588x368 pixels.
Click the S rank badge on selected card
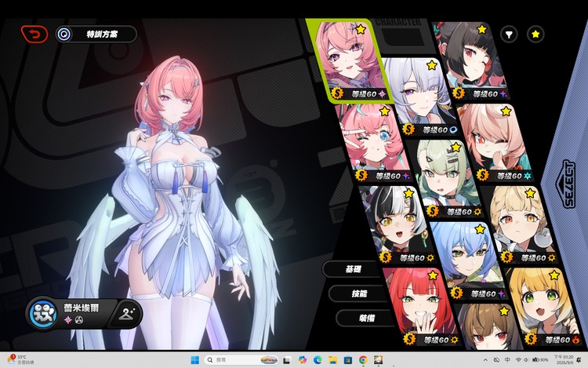(337, 93)
